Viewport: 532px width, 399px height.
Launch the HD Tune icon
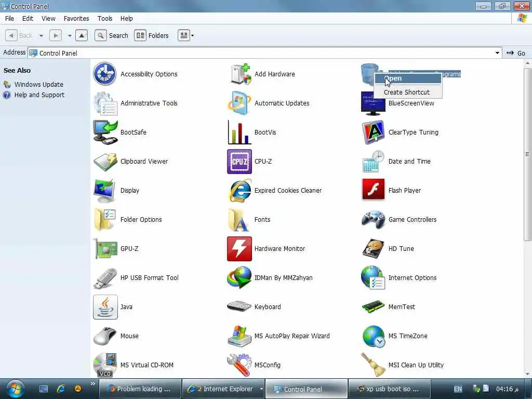[373, 249]
